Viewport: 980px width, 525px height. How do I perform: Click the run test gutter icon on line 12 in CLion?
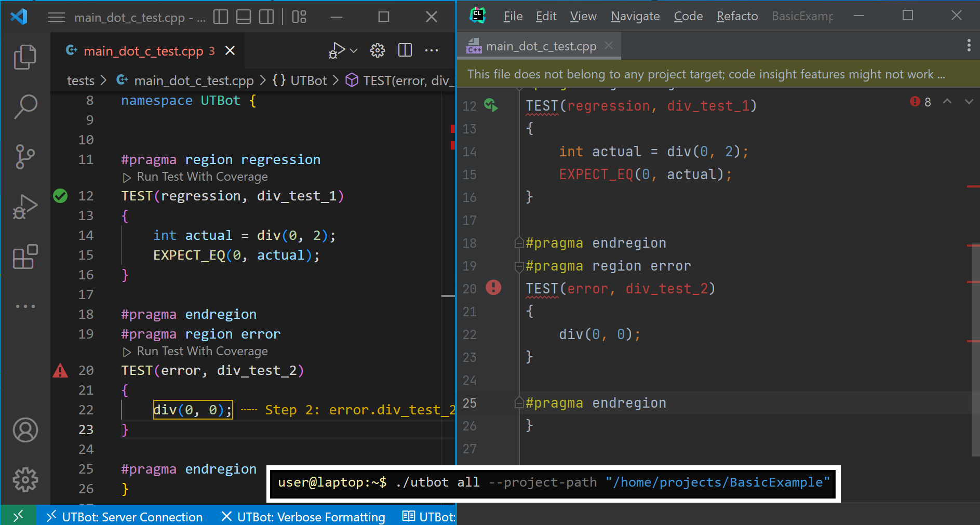point(491,105)
